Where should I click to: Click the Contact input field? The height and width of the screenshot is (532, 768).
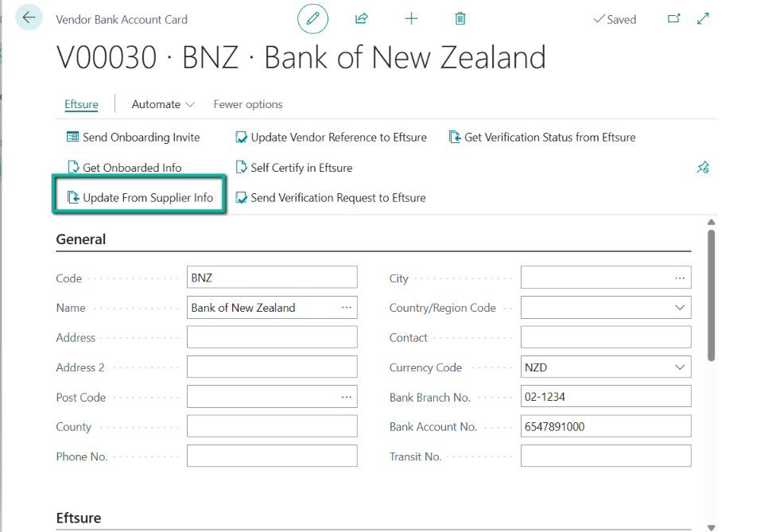coord(606,337)
